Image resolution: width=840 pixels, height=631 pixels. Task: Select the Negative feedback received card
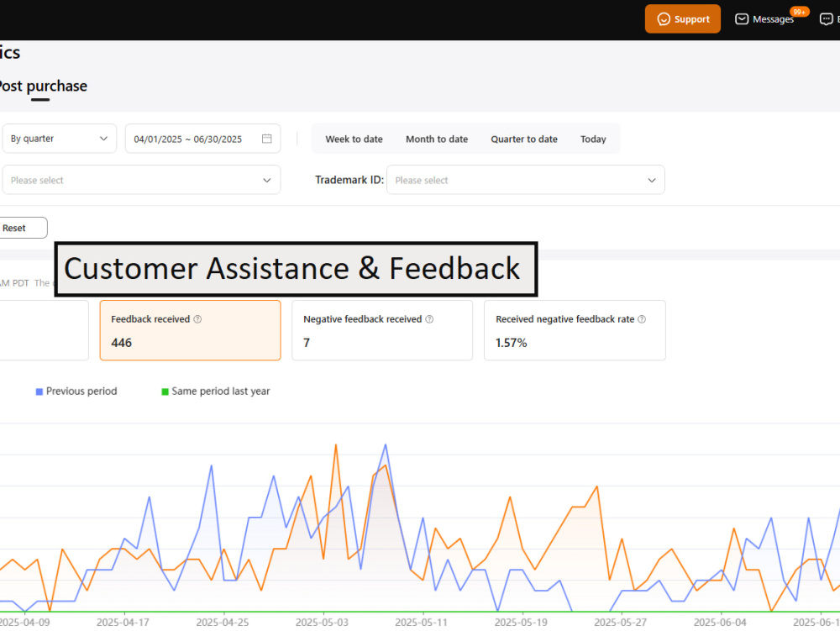(x=382, y=330)
